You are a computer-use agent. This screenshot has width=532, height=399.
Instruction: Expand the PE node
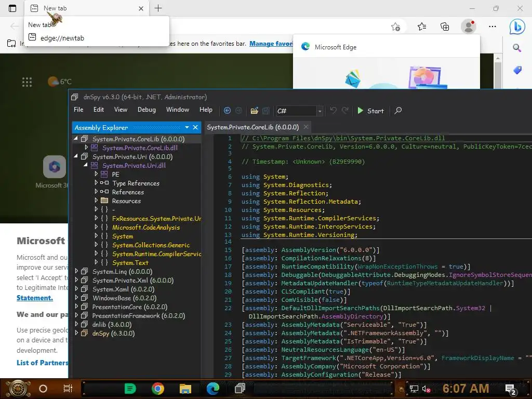tap(96, 174)
